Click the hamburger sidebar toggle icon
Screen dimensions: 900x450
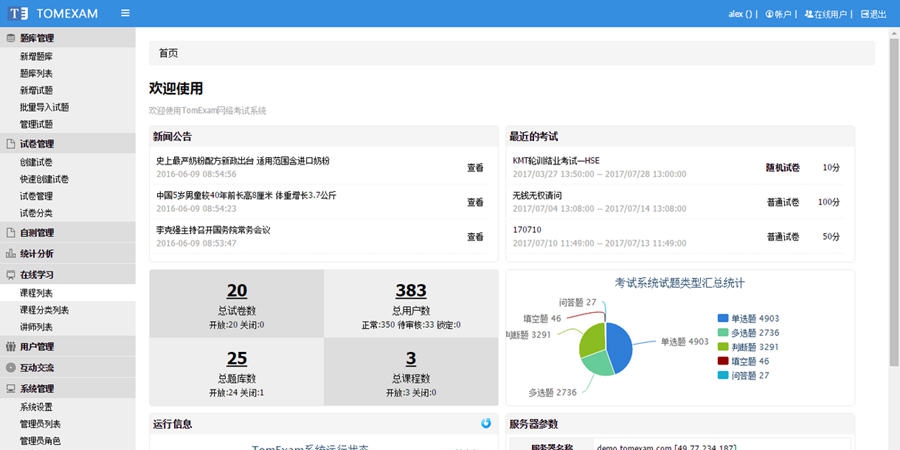pos(125,14)
